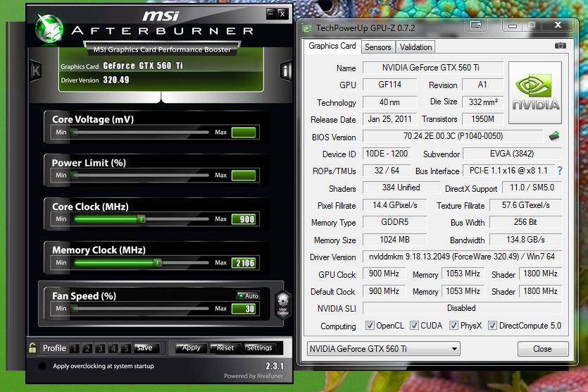Viewport: 588px width, 392px height.
Task: Click the NVIDIA logo in GPU-Z
Action: 535,93
